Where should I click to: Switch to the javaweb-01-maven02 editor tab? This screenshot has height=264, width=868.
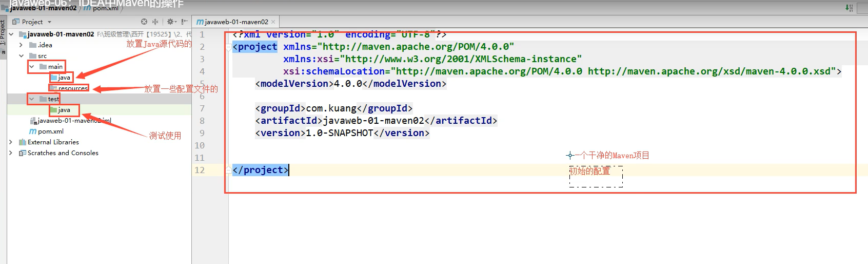click(x=236, y=22)
